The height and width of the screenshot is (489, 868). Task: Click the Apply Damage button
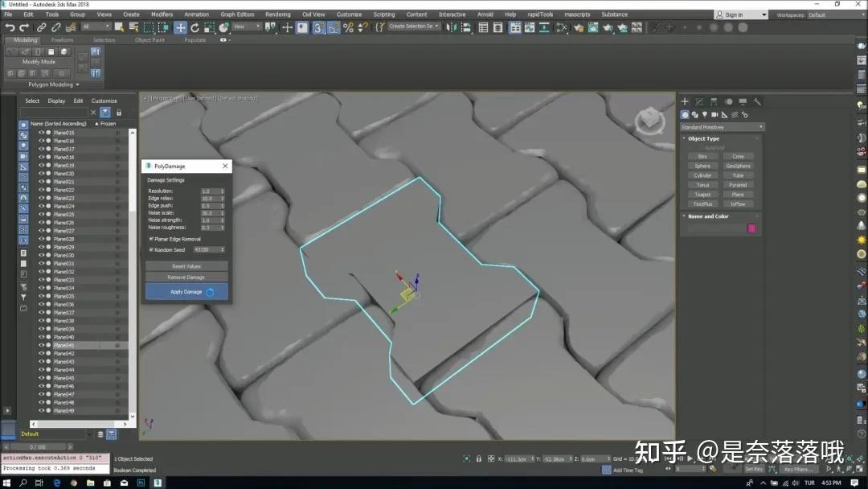pyautogui.click(x=186, y=291)
